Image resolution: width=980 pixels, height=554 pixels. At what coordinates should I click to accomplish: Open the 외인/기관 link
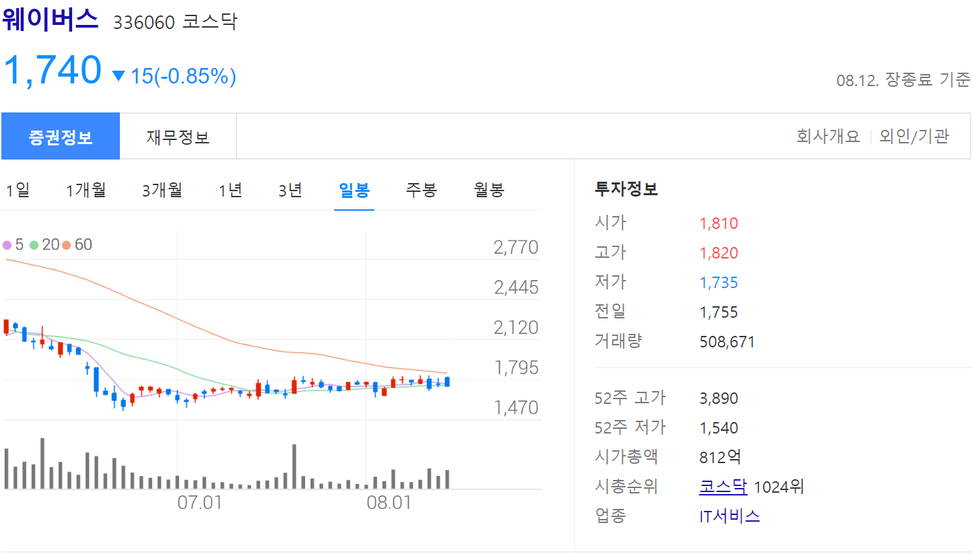click(914, 137)
